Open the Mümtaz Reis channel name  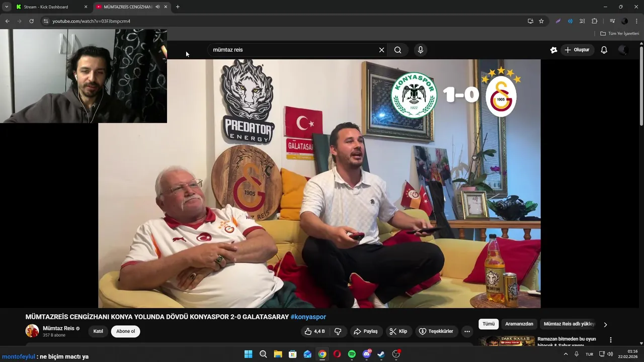[x=58, y=328]
